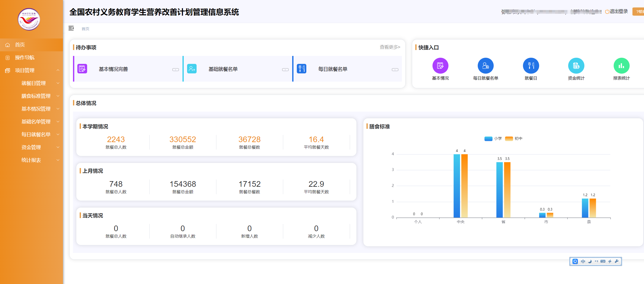Screen dimensions: 644x284
Task: Expand 就餐日管理 submenu
Action: tap(58, 83)
